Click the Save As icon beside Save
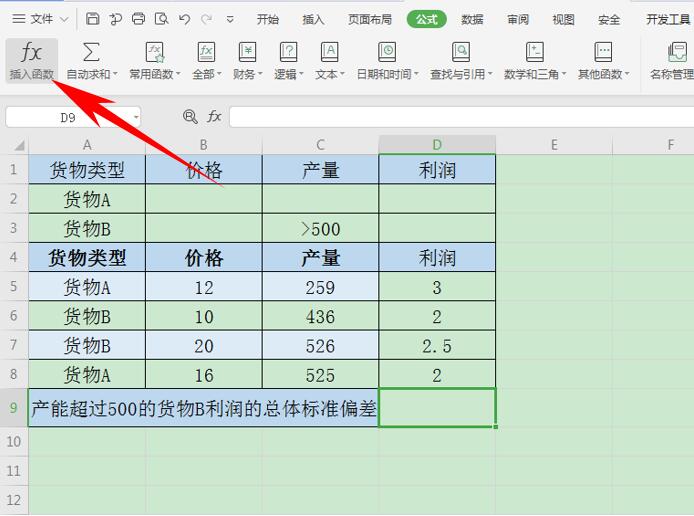 coord(116,19)
